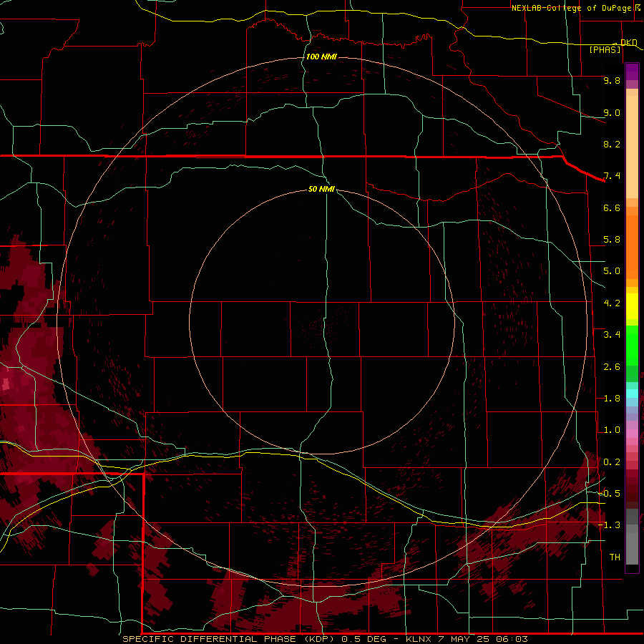Click the 6.6 scale value
This screenshot has height=644, width=644.
point(612,208)
